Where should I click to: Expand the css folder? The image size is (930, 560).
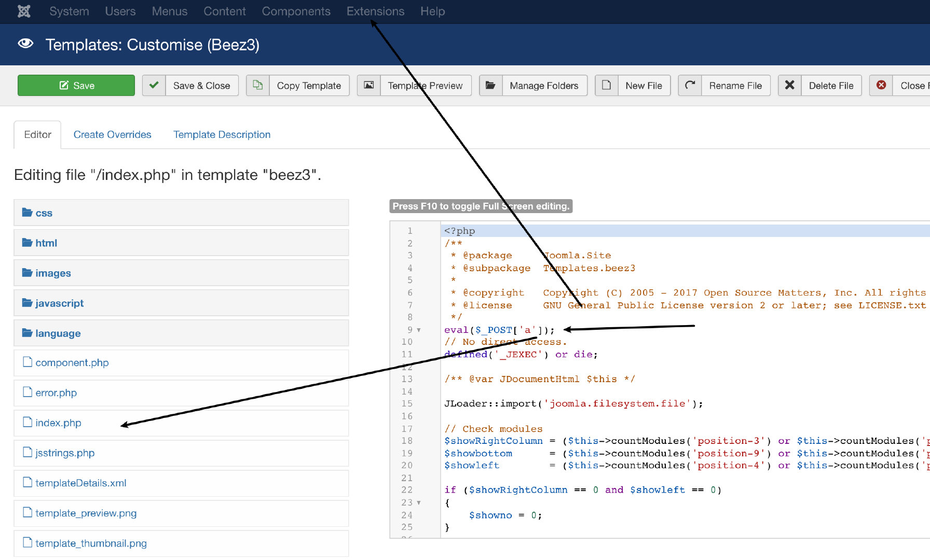tap(181, 213)
